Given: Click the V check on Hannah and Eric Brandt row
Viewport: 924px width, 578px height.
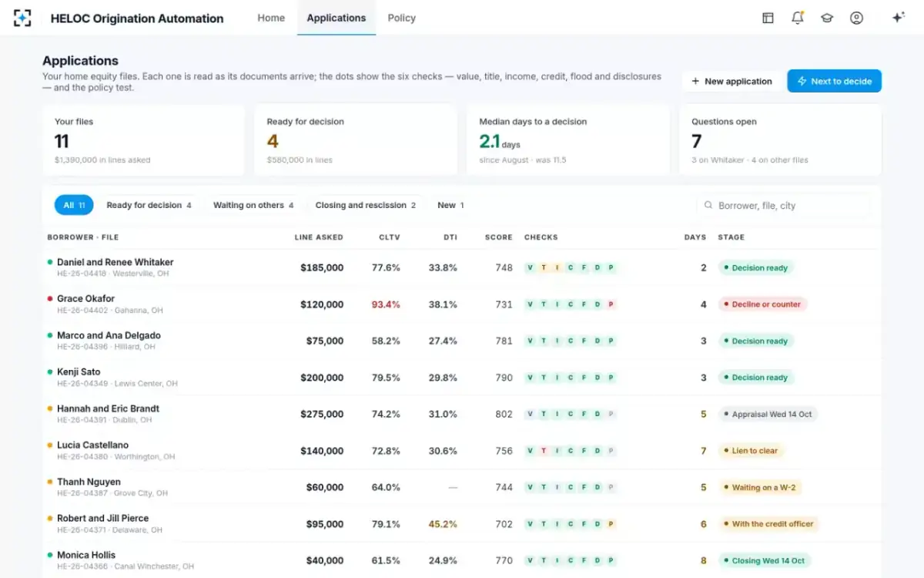Looking at the screenshot, I should 530,415.
